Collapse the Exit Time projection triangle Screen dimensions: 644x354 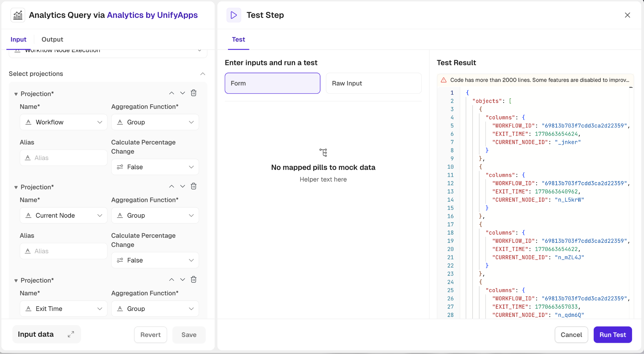tap(16, 280)
